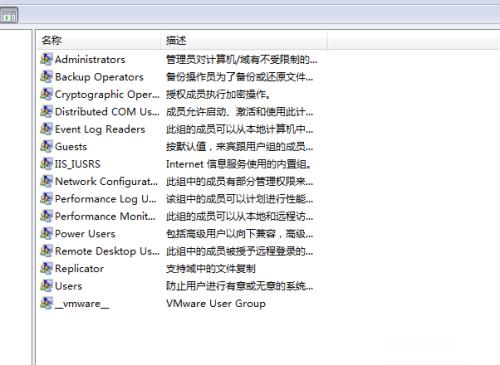Click the Administrators description text
This screenshot has height=365, width=500.
[241, 60]
